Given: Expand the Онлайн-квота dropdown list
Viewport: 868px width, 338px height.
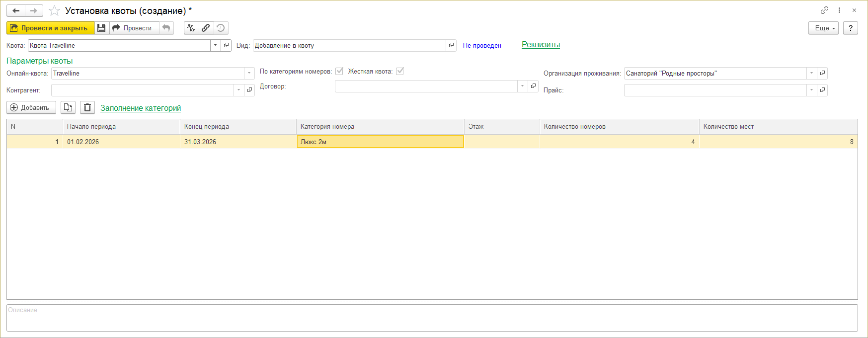Looking at the screenshot, I should [249, 73].
